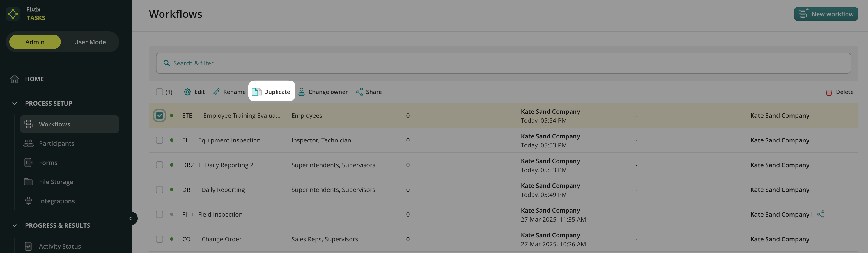Image resolution: width=868 pixels, height=253 pixels.
Task: Click share icon on Field Inspection row
Action: coord(821,214)
